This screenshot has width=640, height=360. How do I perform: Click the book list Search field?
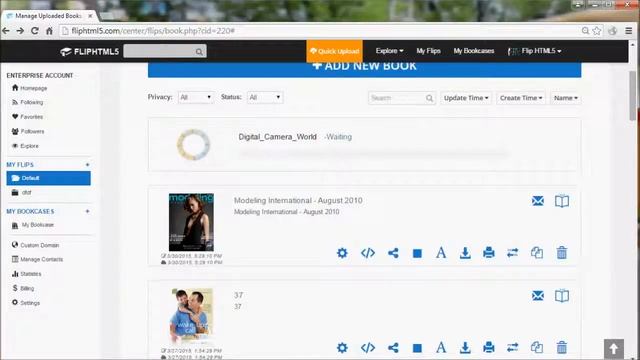[x=402, y=98]
